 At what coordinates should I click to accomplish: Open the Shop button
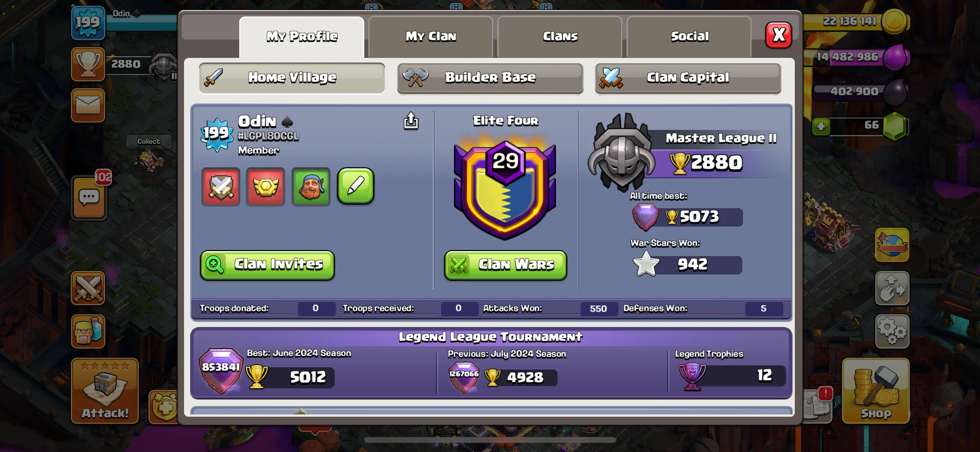[876, 391]
